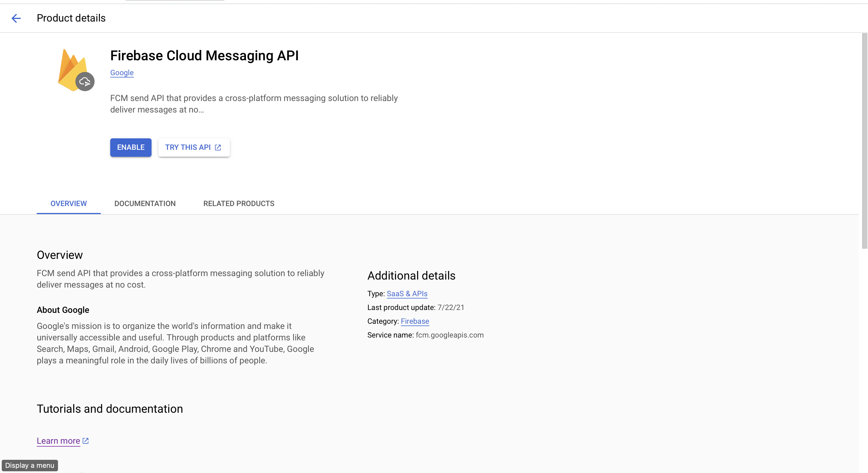Image resolution: width=868 pixels, height=473 pixels.
Task: Click the Display a menu tooltip
Action: pos(30,466)
